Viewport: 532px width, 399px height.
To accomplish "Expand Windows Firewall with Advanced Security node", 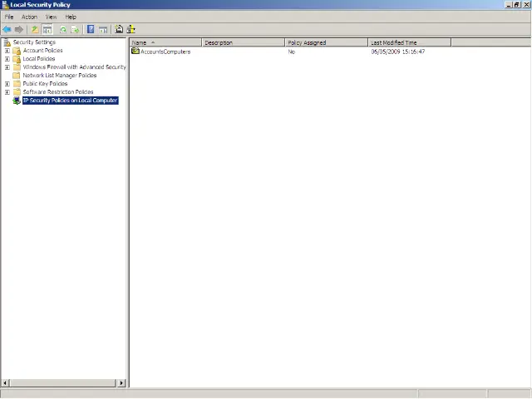I will 7,67.
